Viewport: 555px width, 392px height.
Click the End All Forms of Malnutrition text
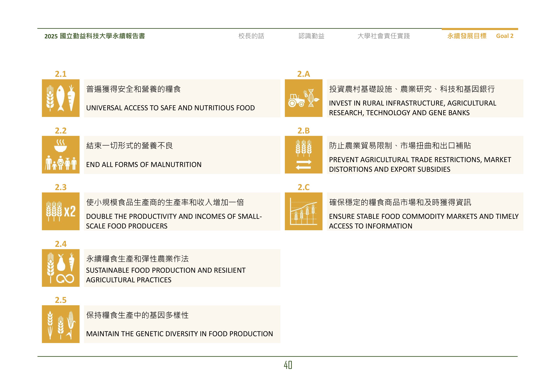pyautogui.click(x=144, y=164)
